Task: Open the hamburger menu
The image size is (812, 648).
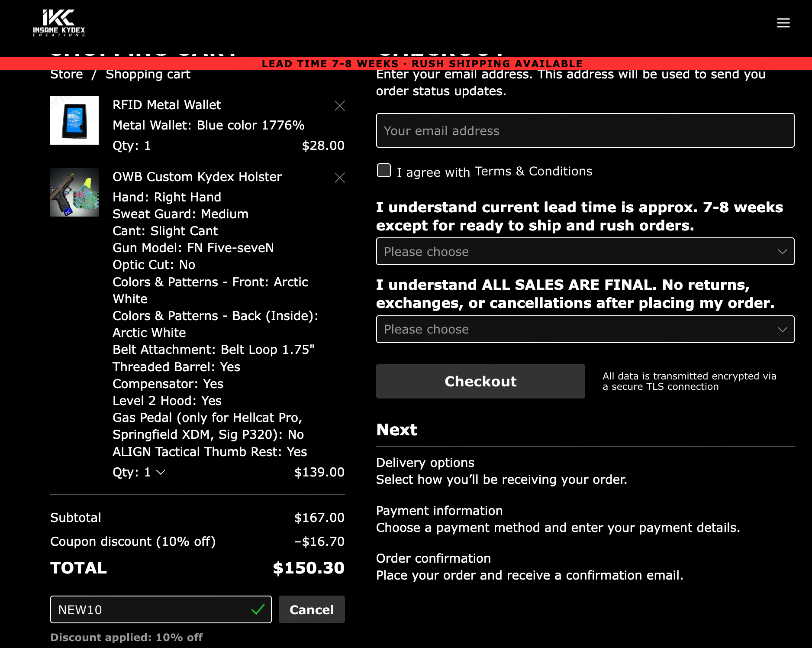Action: click(x=783, y=23)
